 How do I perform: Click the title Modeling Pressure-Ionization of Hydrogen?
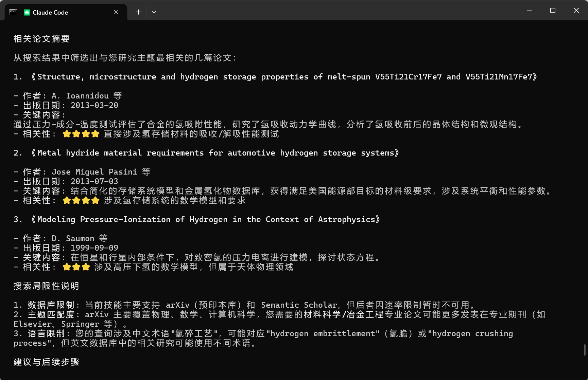pos(205,219)
